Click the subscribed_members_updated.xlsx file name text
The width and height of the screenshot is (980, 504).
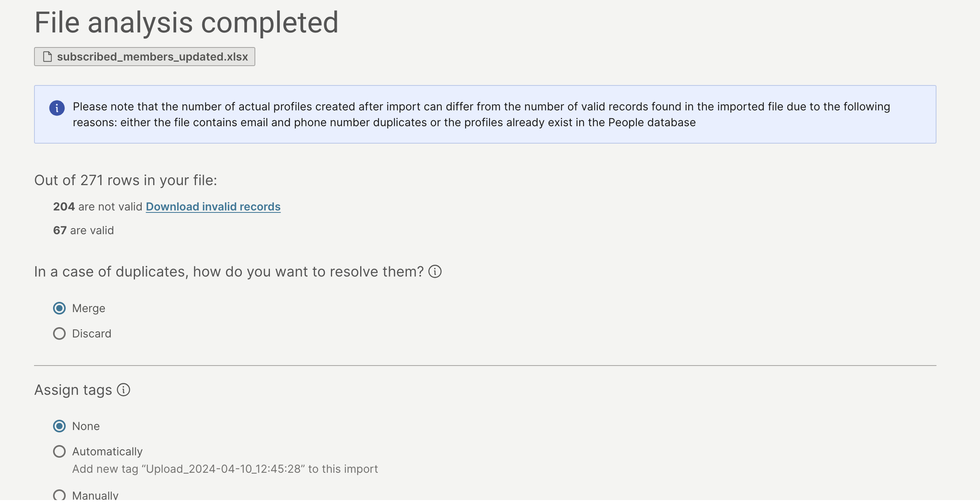[x=152, y=57]
